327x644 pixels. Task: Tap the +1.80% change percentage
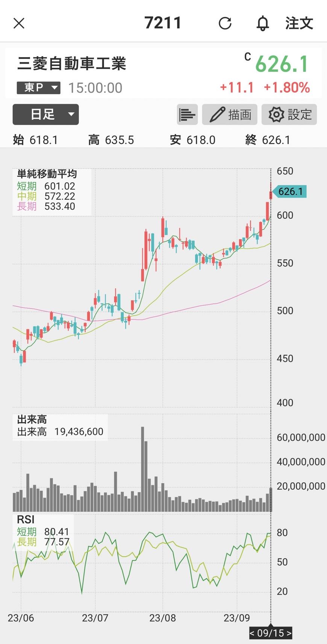(287, 88)
